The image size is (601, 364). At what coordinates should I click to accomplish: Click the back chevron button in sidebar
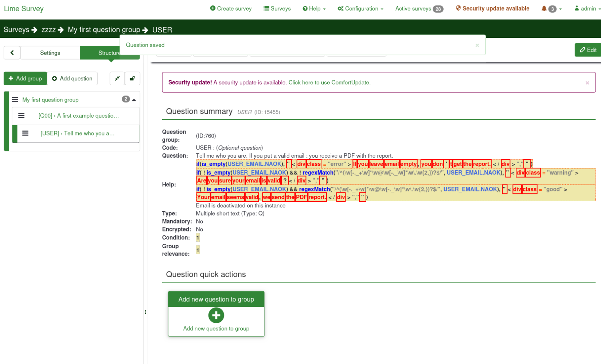point(12,53)
